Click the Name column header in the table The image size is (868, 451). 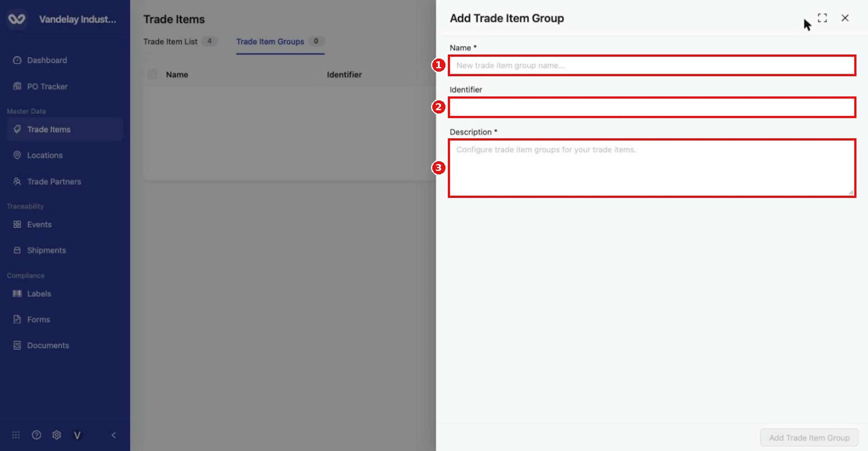click(177, 74)
